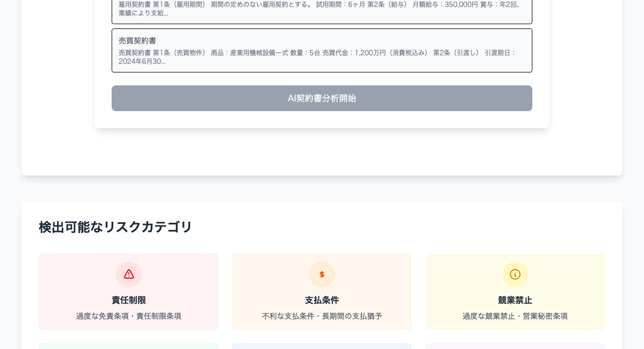Screen dimensions: 644x349
Task: Expand the truncated 雇用契約書 clause details
Action: pos(322,10)
